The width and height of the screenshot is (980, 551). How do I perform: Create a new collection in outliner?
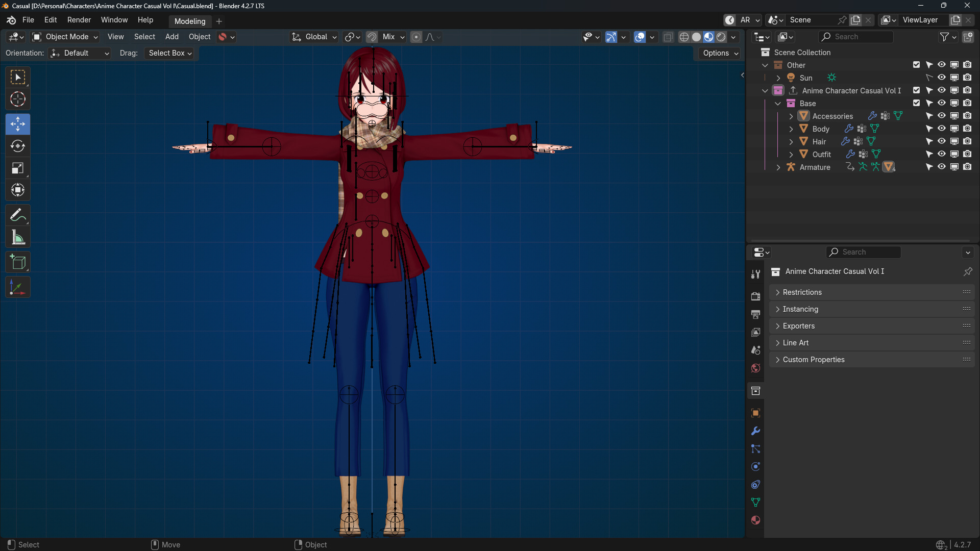[968, 37]
